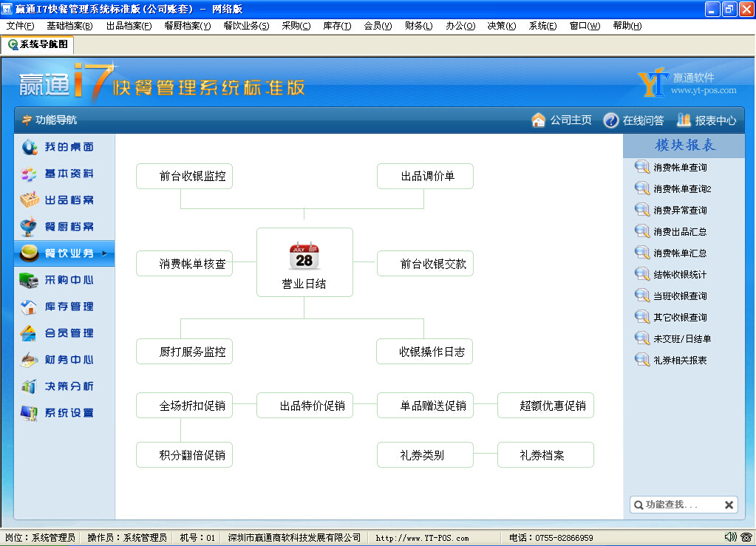Click magnifier icon beside 消费异常查询
The image size is (756, 546).
coord(642,210)
